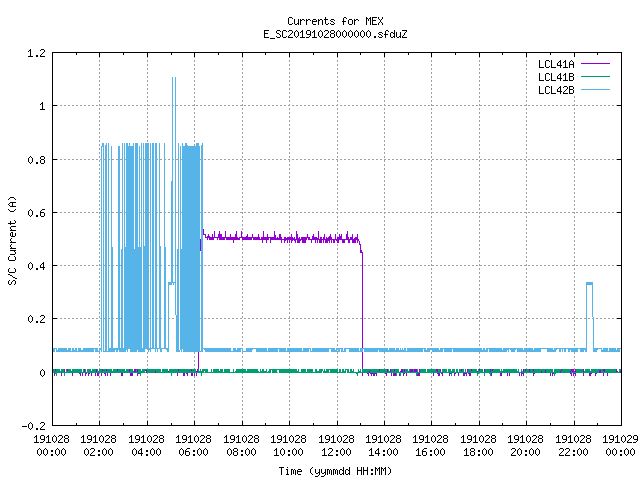Click the blue LCL42B pulse near 22:30

point(590,316)
